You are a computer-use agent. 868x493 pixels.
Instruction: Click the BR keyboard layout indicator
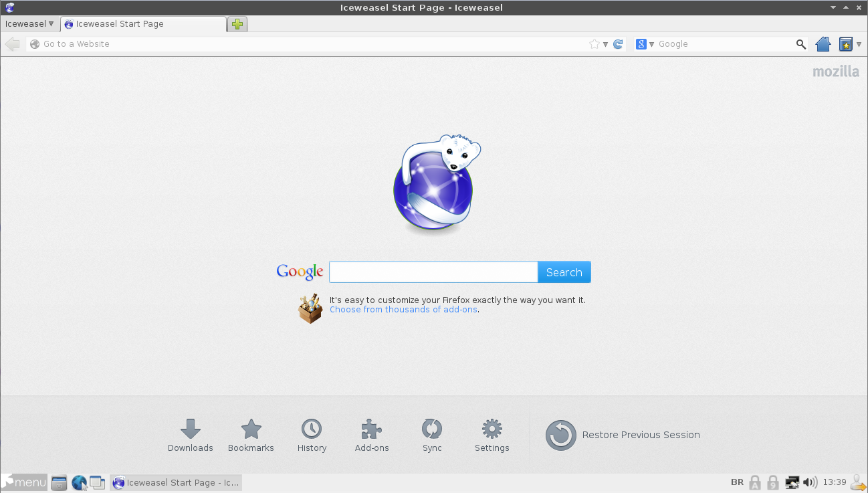pos(737,482)
